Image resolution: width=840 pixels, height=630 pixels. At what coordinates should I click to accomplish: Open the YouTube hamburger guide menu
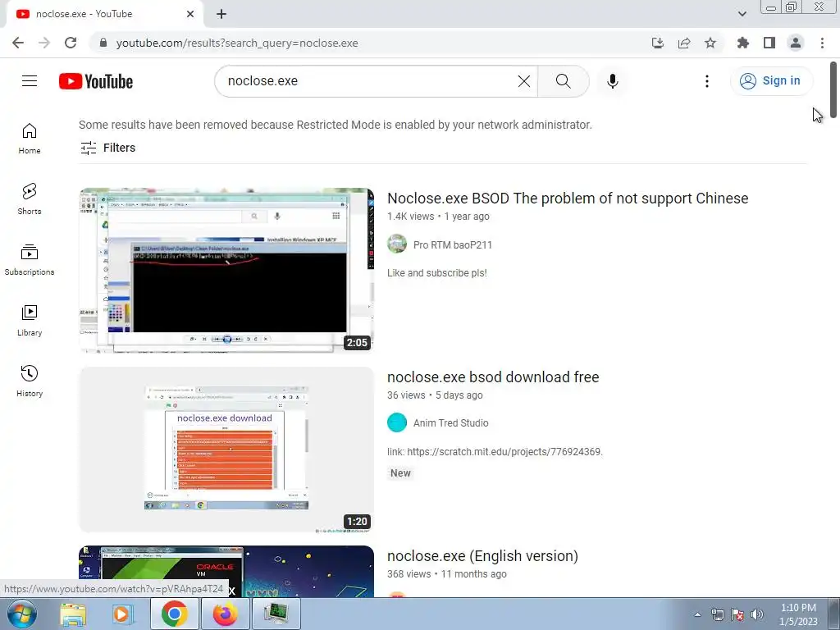pos(30,81)
